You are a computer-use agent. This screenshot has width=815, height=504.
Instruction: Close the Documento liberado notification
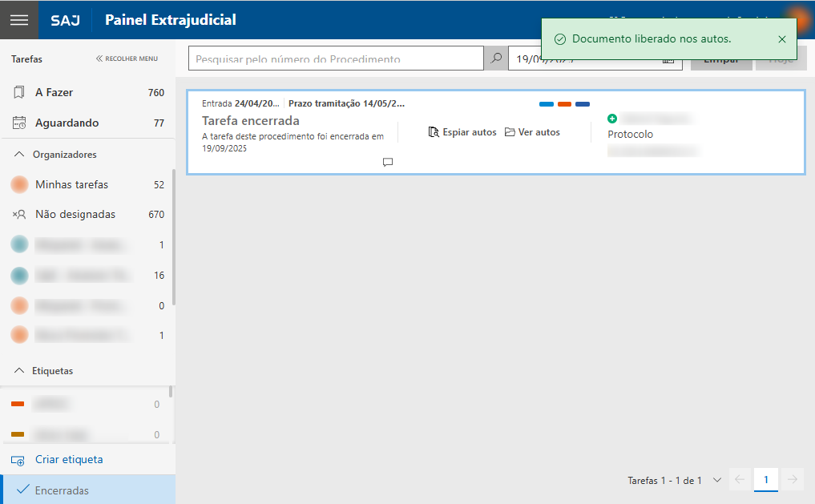[x=781, y=39]
